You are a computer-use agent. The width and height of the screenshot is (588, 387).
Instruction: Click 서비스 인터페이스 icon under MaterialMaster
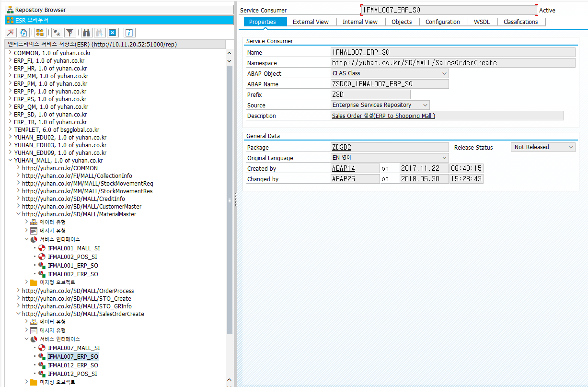(x=34, y=239)
